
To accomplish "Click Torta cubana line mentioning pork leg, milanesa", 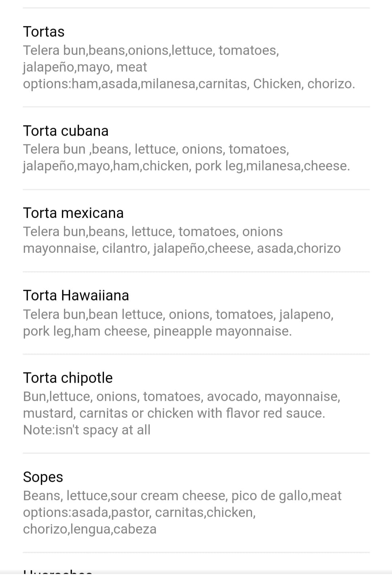I will click(x=186, y=166).
